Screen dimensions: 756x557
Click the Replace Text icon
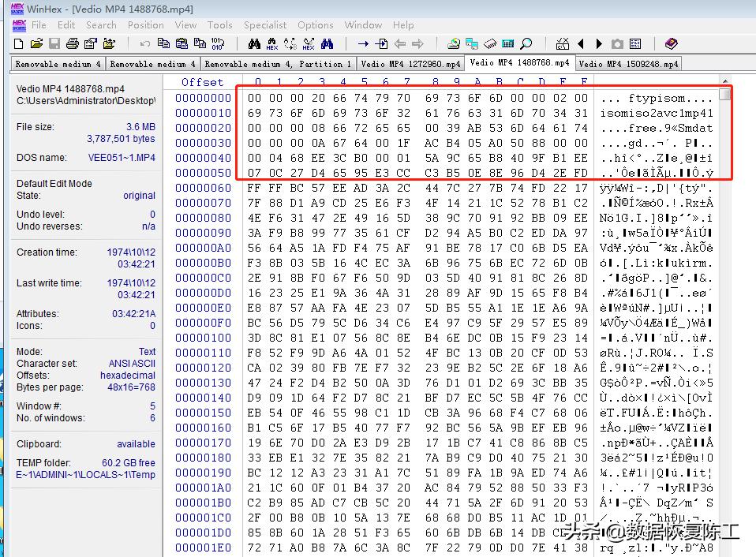290,44
